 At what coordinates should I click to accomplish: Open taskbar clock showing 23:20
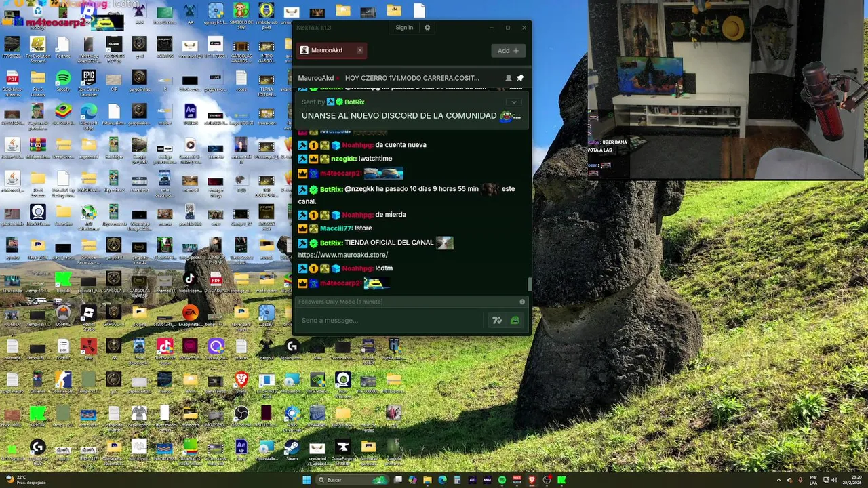pos(851,480)
